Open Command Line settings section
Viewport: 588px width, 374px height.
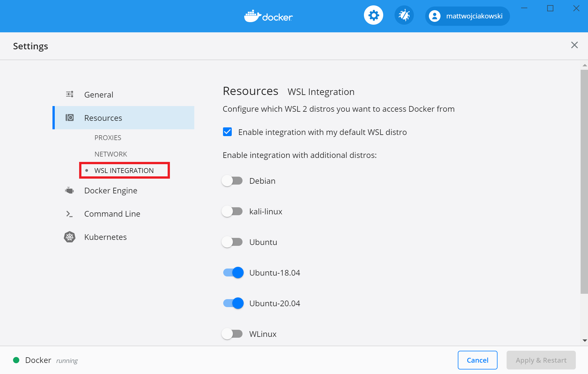pos(112,213)
